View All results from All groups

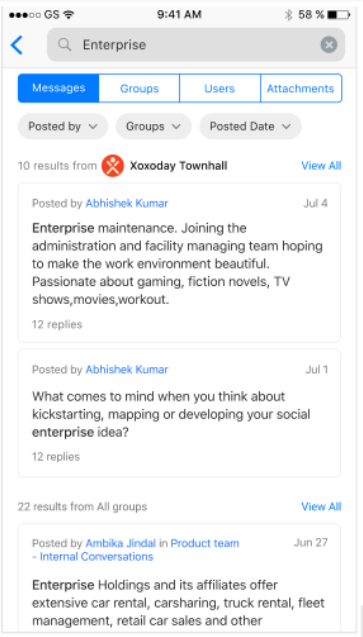[x=321, y=507]
